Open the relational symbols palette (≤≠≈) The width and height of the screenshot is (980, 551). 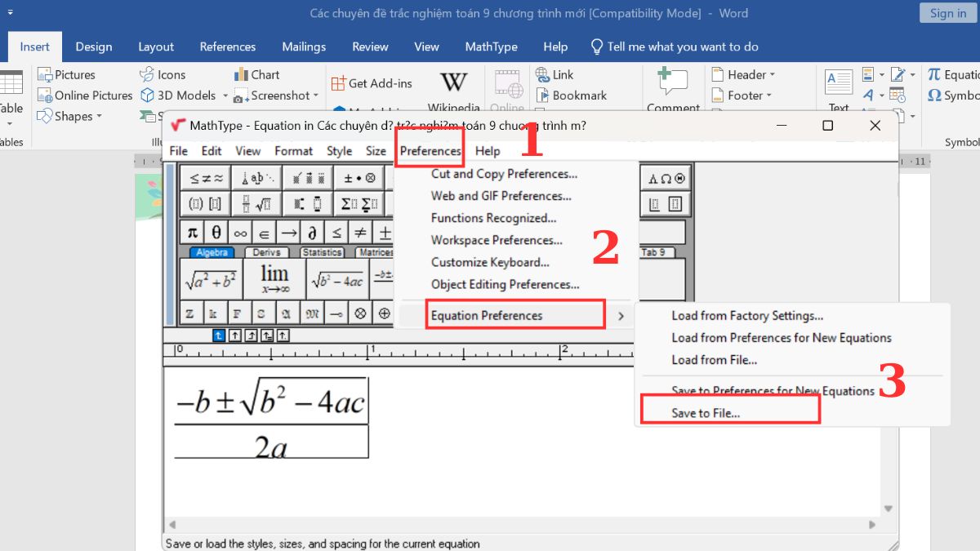pyautogui.click(x=205, y=178)
